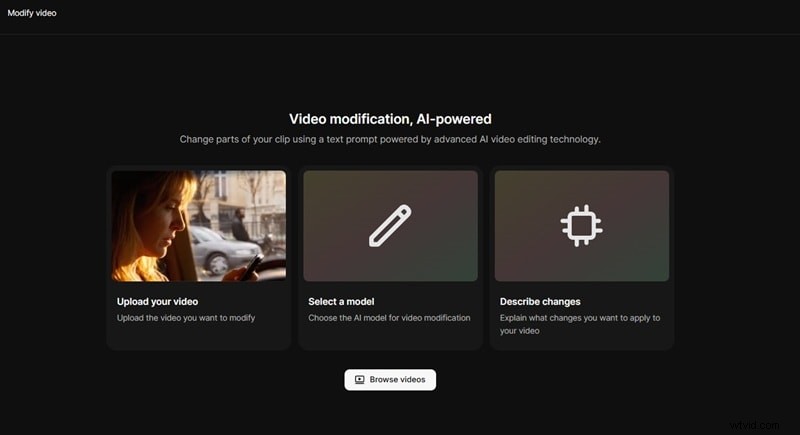Click "Explain what changes you want" description
The image size is (800, 435).
click(580, 318)
